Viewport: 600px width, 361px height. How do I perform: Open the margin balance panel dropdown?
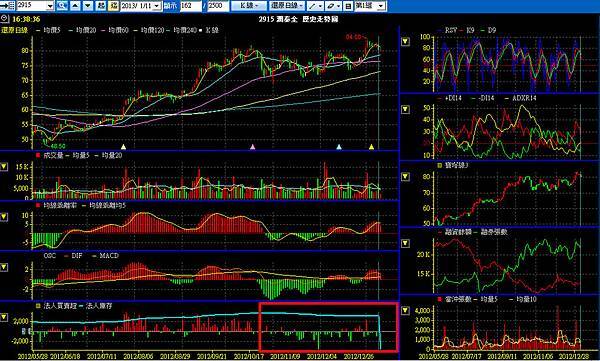pyautogui.click(x=405, y=243)
